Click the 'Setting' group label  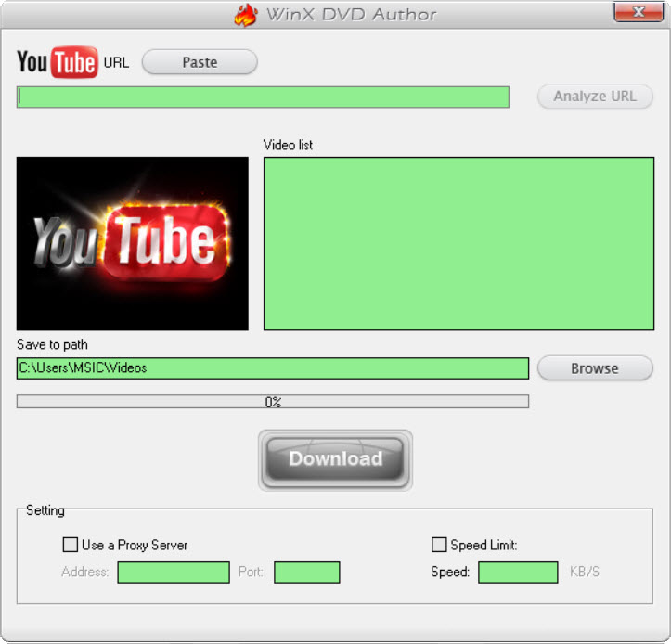point(45,510)
